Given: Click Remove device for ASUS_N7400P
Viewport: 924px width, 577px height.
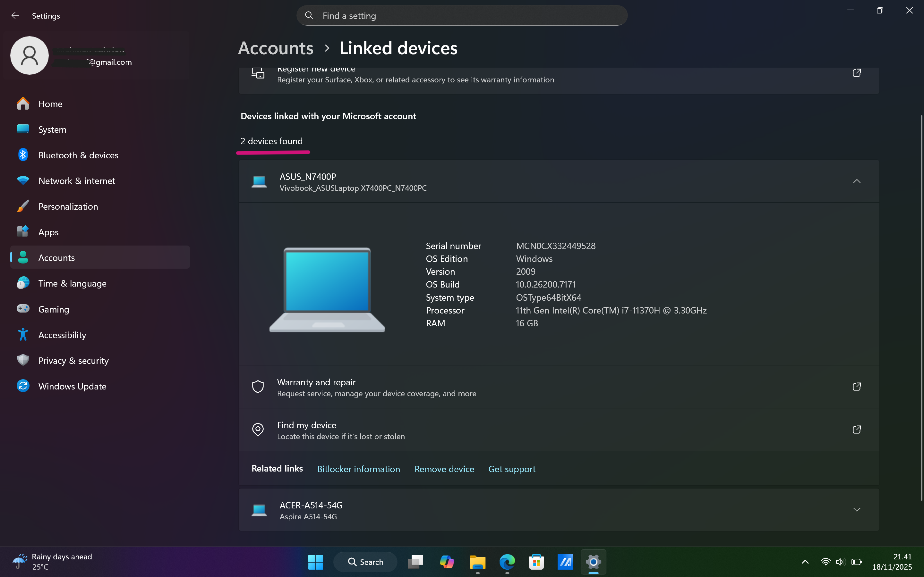Looking at the screenshot, I should click(x=444, y=469).
